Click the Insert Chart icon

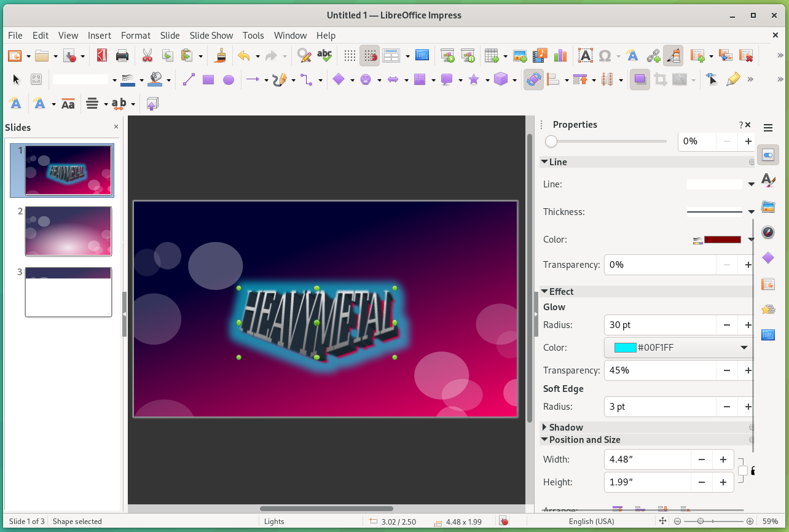pyautogui.click(x=560, y=55)
